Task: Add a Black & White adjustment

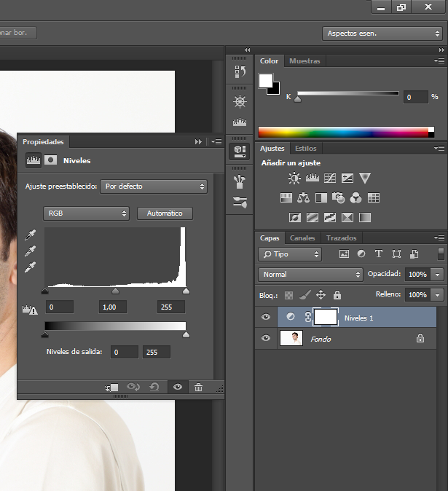Action: (321, 197)
